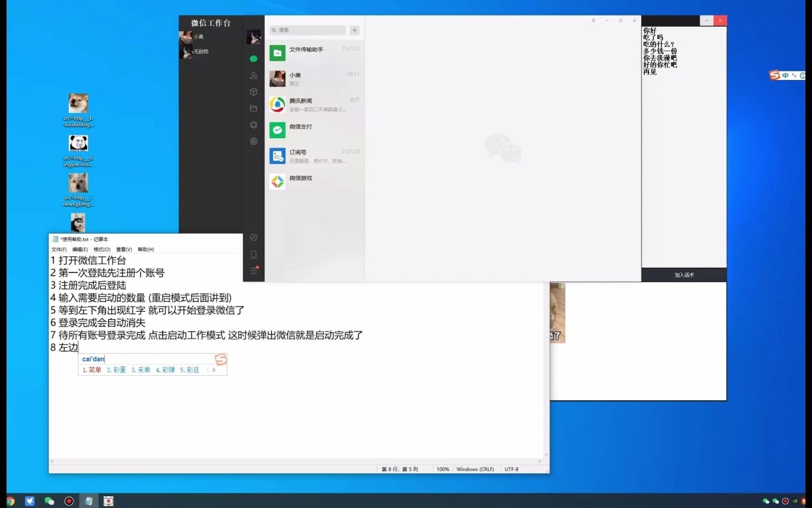
Task: Open the Contacts icon in WeChat sidebar
Action: (254, 75)
